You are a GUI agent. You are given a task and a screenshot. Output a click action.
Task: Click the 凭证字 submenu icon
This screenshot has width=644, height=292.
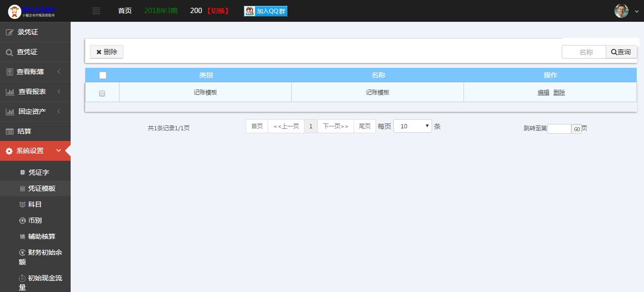click(22, 172)
